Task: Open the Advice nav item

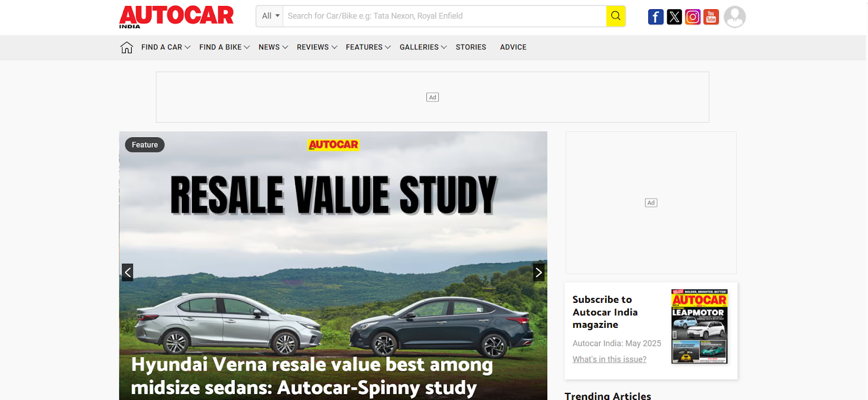Action: click(x=513, y=47)
